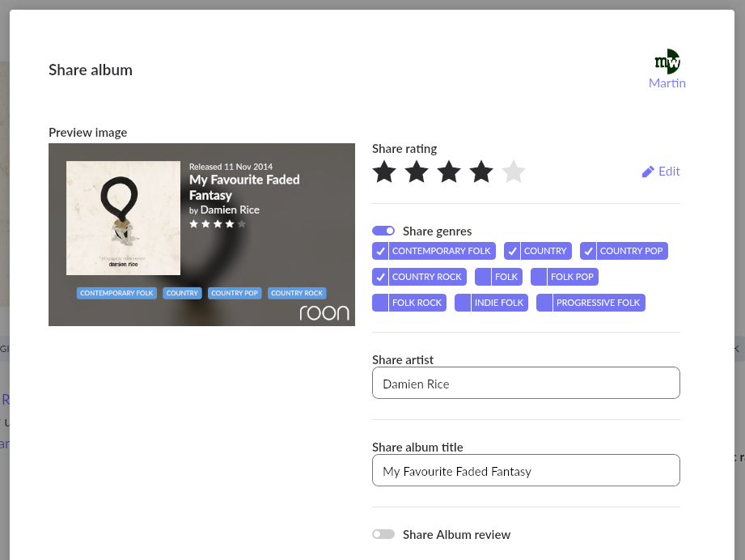The height and width of the screenshot is (560, 745).
Task: Click the Country Pop tag in preview
Action: click(x=235, y=293)
